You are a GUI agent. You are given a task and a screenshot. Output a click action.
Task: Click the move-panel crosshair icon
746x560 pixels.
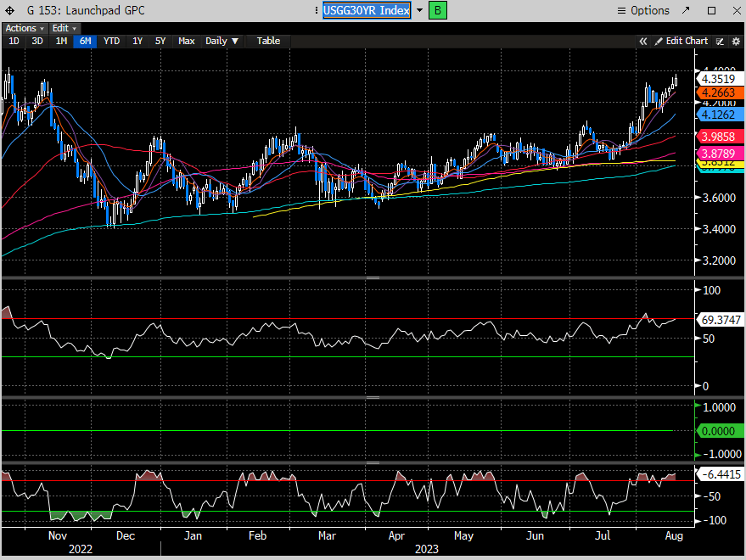[x=10, y=10]
